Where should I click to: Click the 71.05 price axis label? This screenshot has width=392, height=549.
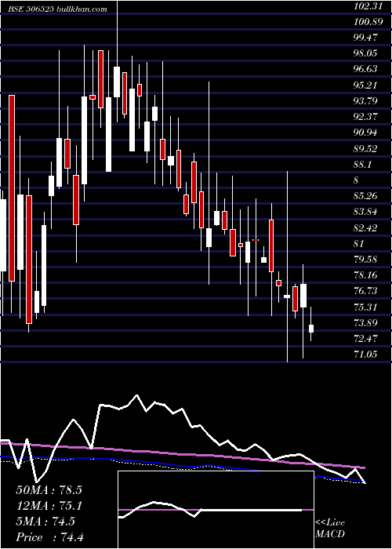point(366,354)
